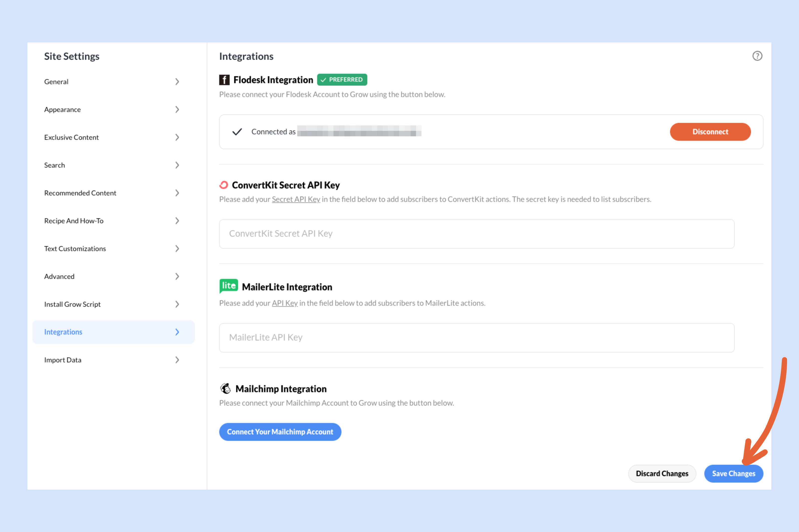The width and height of the screenshot is (799, 532).
Task: Open the ConvertKit Secret API Key link
Action: (296, 199)
